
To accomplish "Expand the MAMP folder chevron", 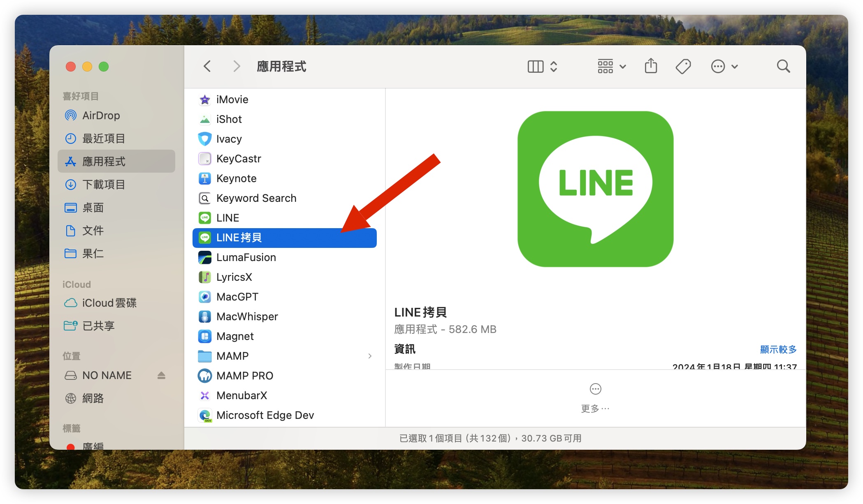I will tap(370, 356).
